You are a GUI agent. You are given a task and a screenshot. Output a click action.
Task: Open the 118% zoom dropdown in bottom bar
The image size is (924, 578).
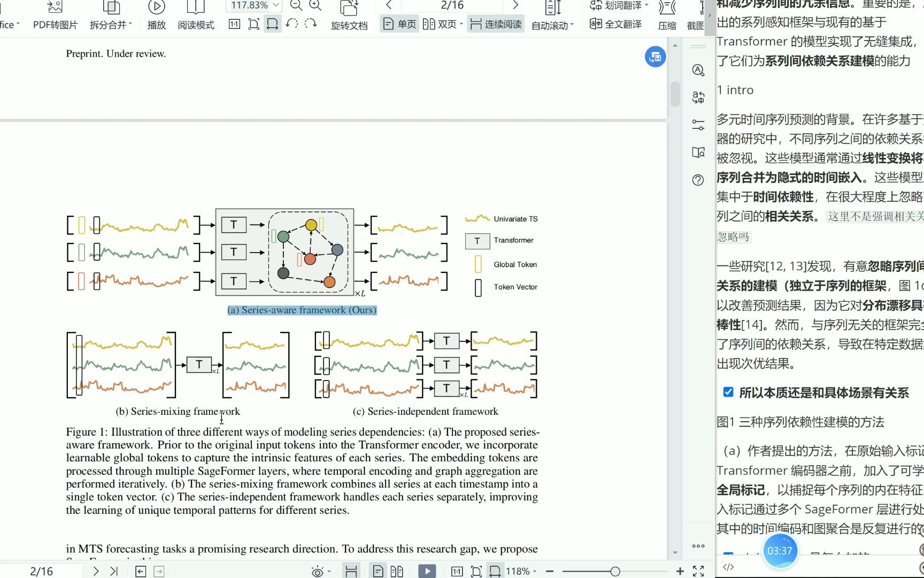(521, 571)
